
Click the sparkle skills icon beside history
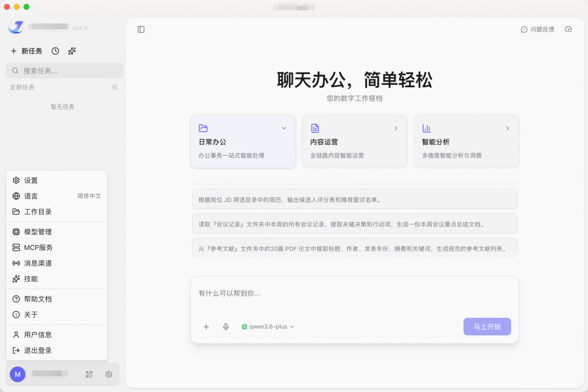[72, 51]
